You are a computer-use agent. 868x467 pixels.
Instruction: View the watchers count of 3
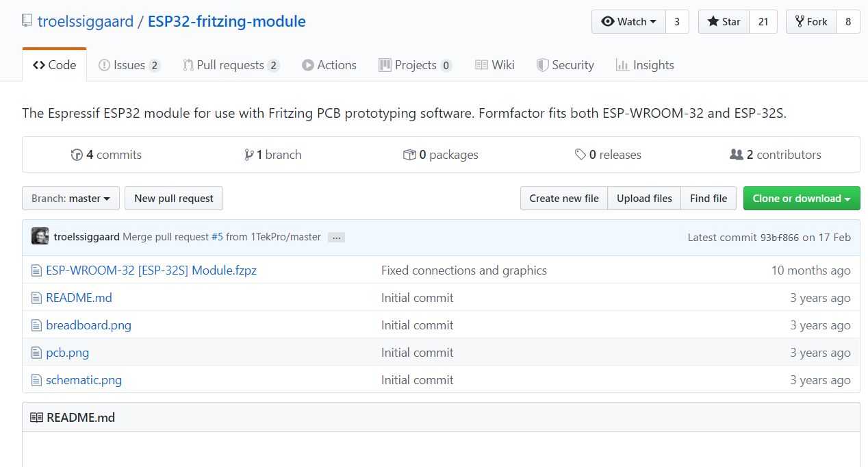[x=677, y=21]
